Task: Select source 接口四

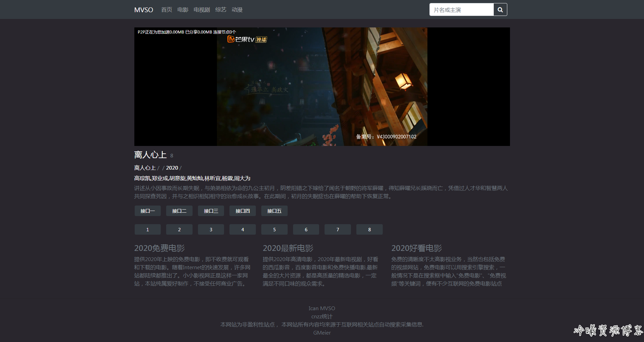Action: pyautogui.click(x=243, y=211)
